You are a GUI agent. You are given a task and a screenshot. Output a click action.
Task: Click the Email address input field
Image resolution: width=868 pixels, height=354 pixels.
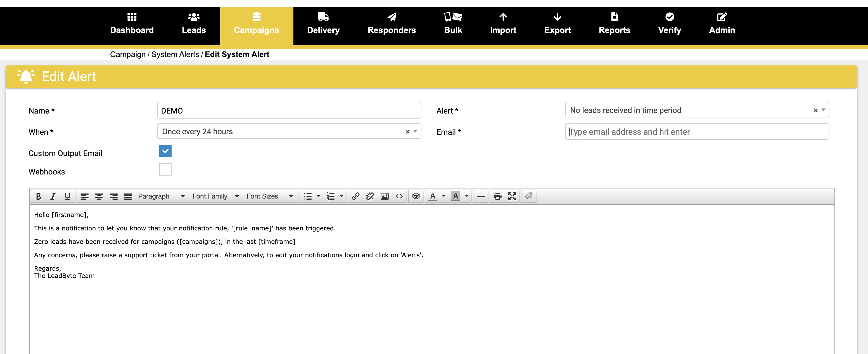coord(697,132)
